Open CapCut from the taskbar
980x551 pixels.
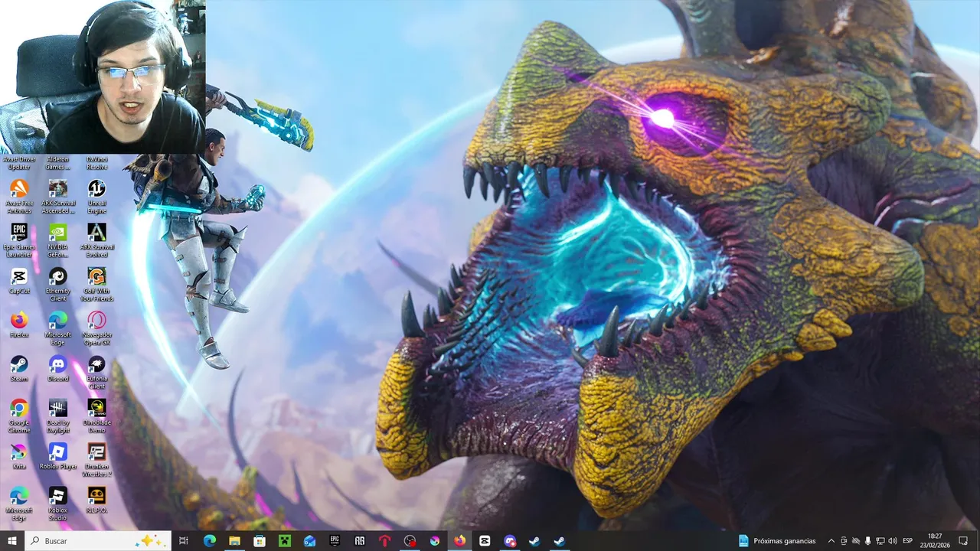[x=485, y=540]
